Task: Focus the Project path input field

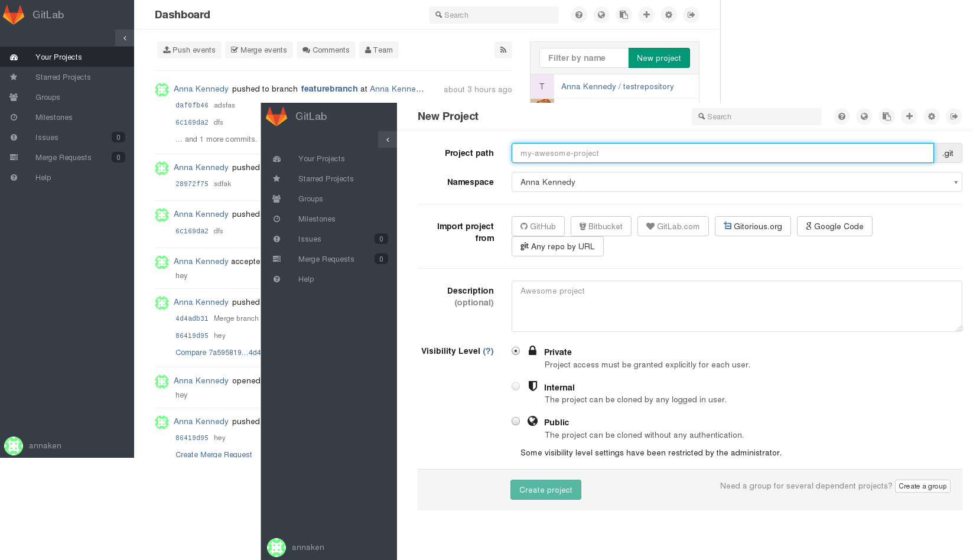Action: click(x=723, y=153)
